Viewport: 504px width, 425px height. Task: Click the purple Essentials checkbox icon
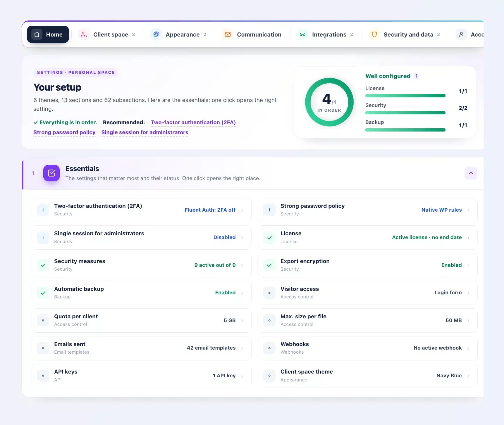click(51, 173)
